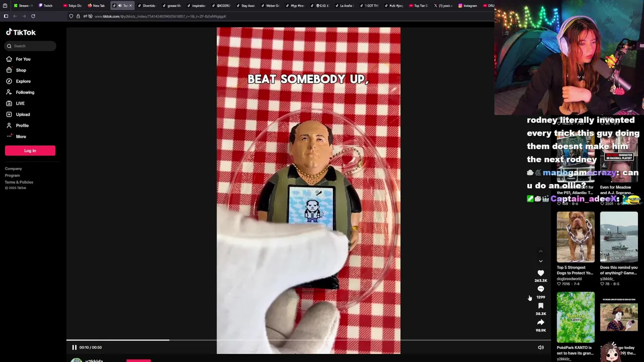Open the For You feed
Viewport: 644px width, 362px height.
(19, 59)
